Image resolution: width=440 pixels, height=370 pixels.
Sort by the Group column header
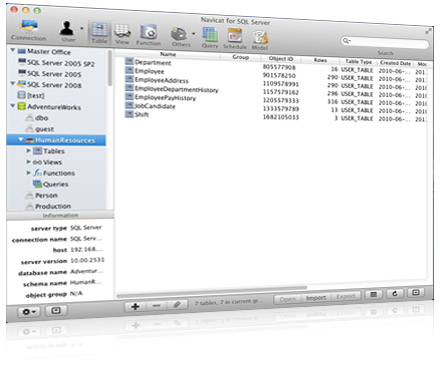(241, 57)
